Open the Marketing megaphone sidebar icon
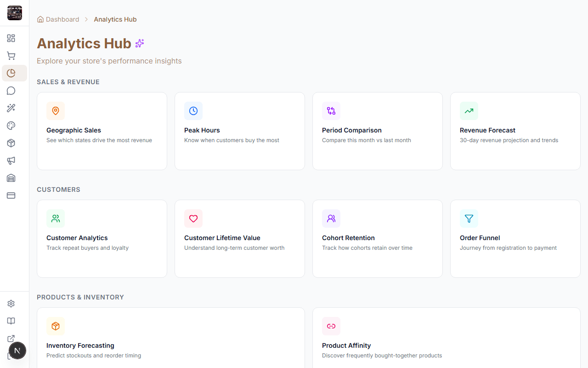Image resolution: width=588 pixels, height=368 pixels. pyautogui.click(x=11, y=161)
